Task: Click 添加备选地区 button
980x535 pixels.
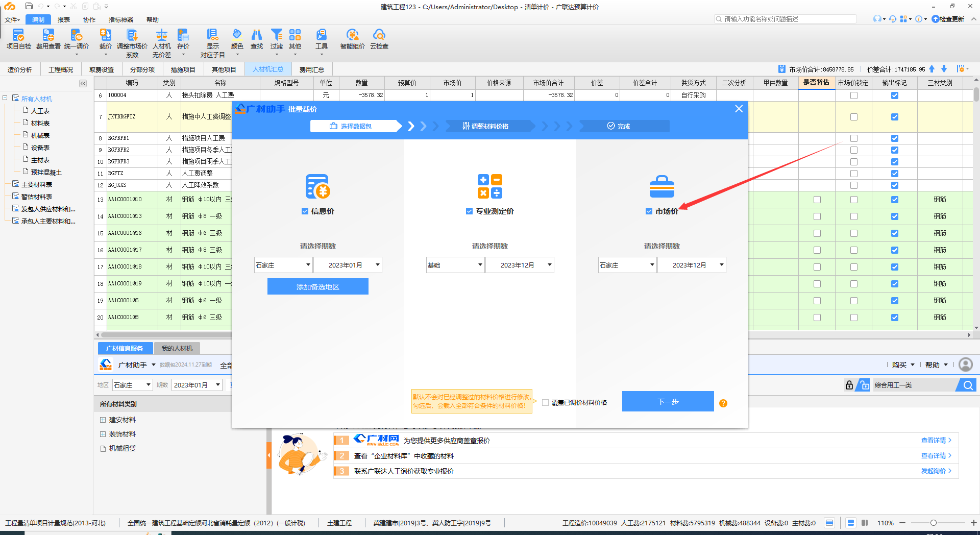Action: pos(317,286)
